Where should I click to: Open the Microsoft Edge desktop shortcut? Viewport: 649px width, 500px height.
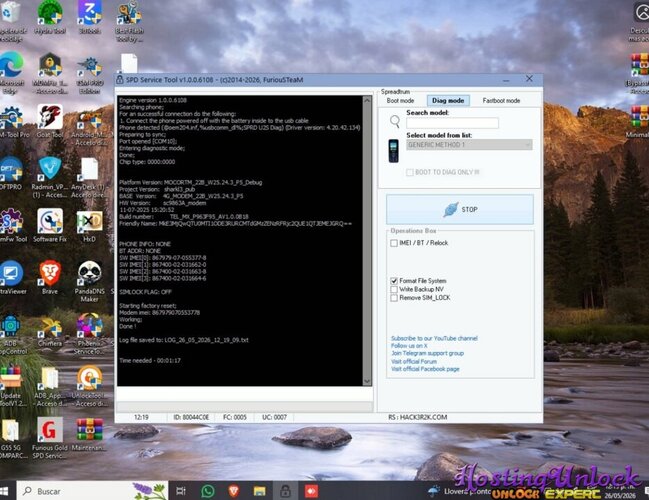[x=11, y=72]
